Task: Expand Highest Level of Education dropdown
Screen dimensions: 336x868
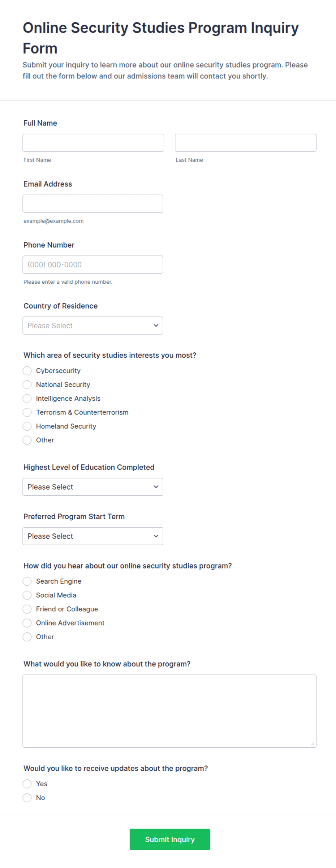Action: tap(93, 487)
